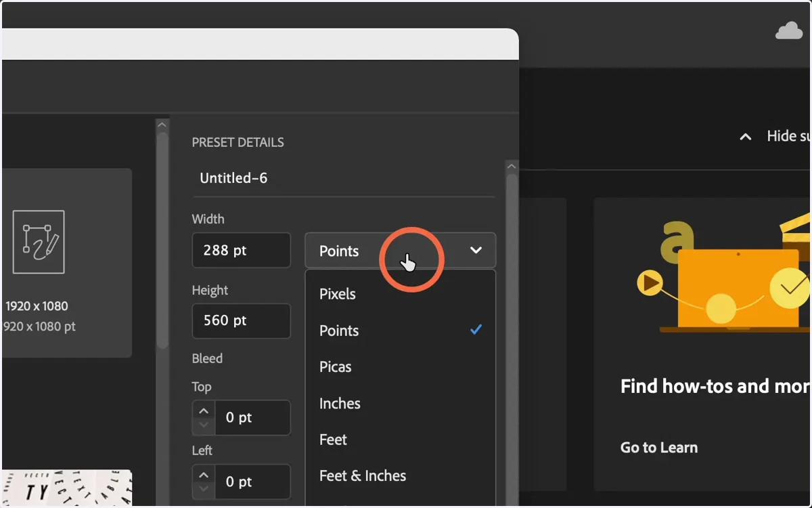Click the PRESET DETAILS heading

tap(238, 142)
